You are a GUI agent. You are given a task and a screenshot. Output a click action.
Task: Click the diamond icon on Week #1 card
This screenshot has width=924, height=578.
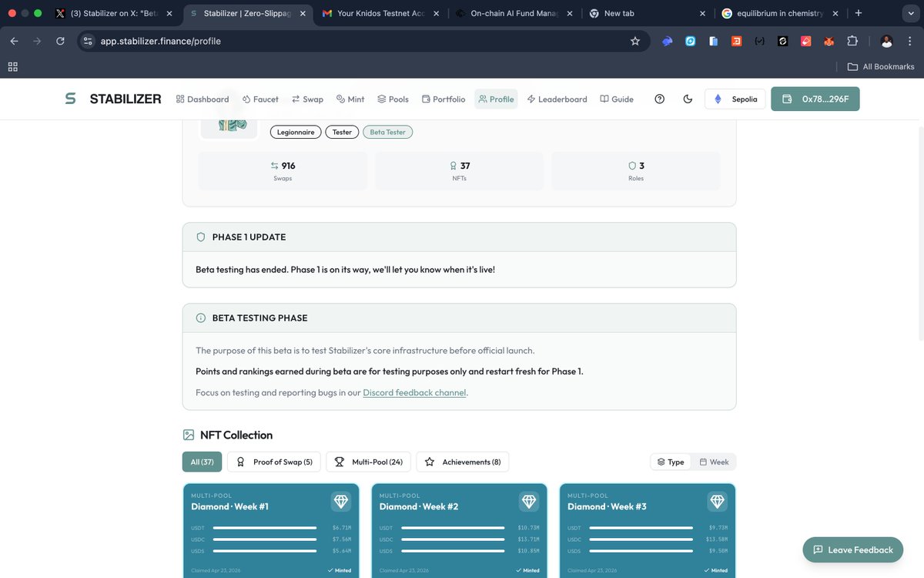(341, 502)
